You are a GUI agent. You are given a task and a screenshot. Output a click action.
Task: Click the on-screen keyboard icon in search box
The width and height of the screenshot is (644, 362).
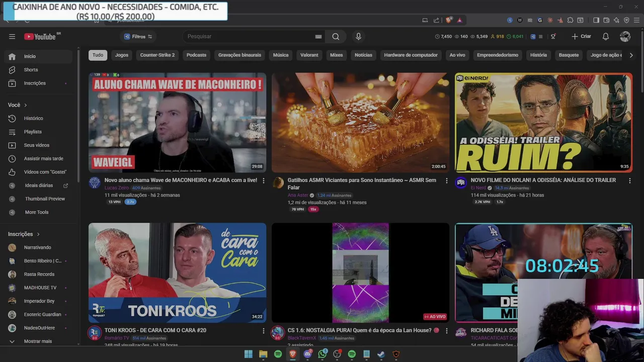tap(318, 36)
